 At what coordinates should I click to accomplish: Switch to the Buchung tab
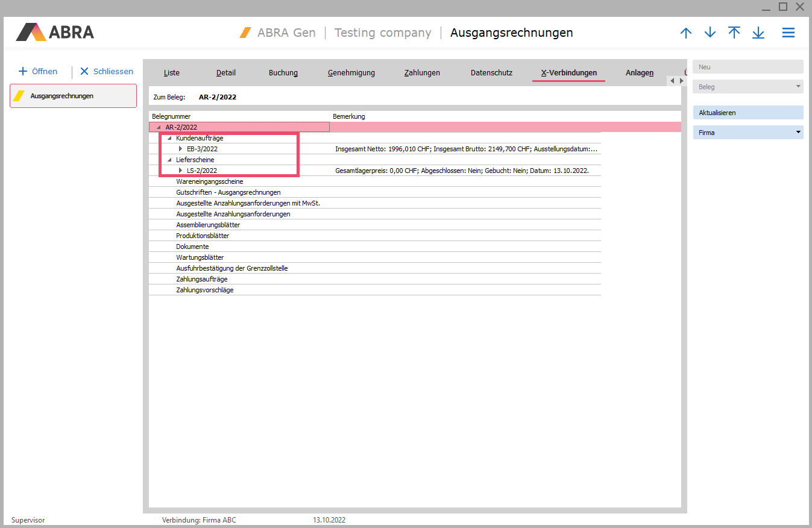click(283, 73)
